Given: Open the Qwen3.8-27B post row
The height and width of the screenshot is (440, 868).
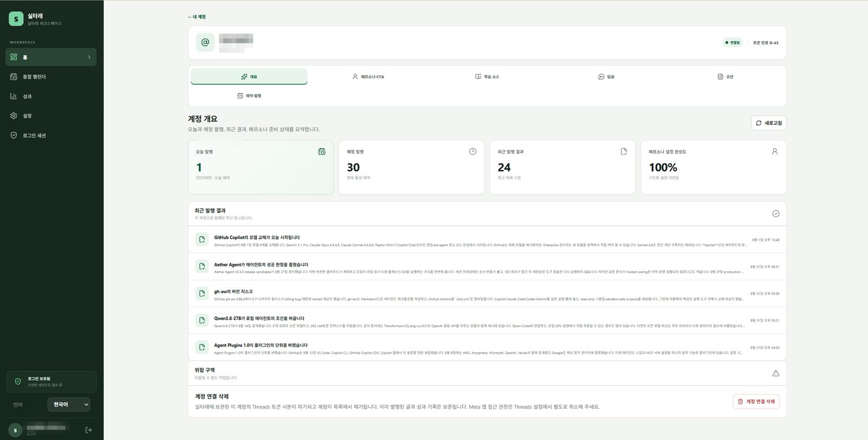Looking at the screenshot, I should tap(487, 321).
